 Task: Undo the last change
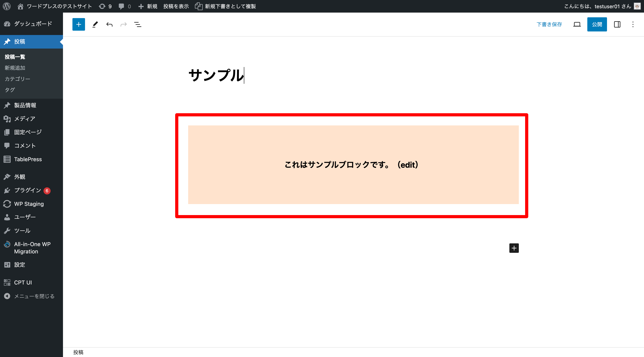click(109, 24)
